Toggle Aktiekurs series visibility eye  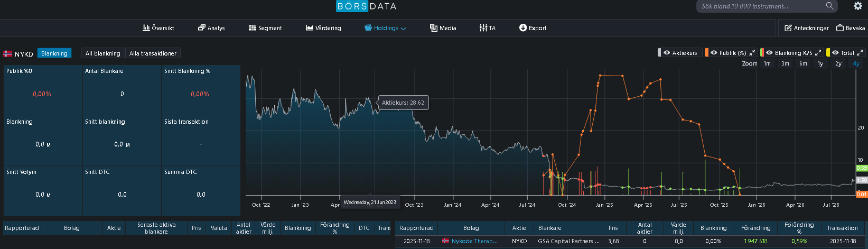pos(667,53)
